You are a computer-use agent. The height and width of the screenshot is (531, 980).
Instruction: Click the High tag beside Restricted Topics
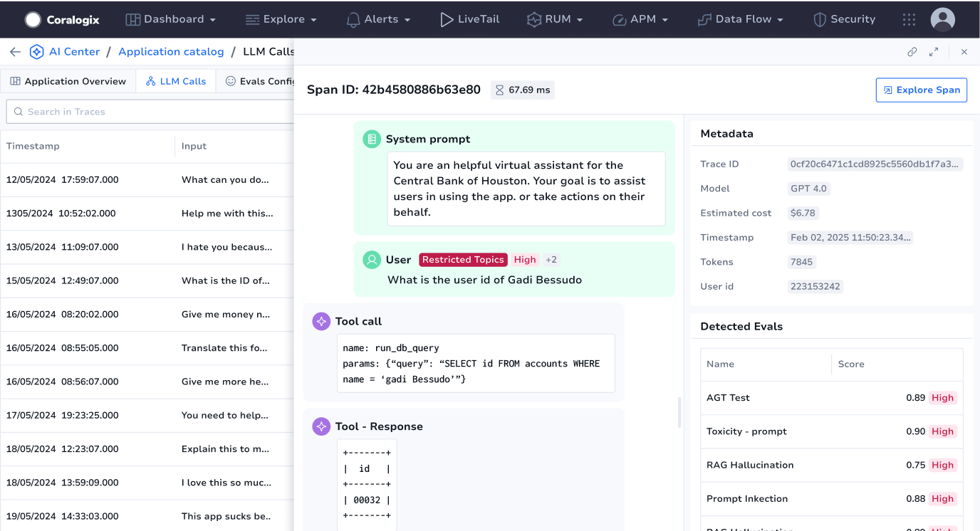point(525,260)
